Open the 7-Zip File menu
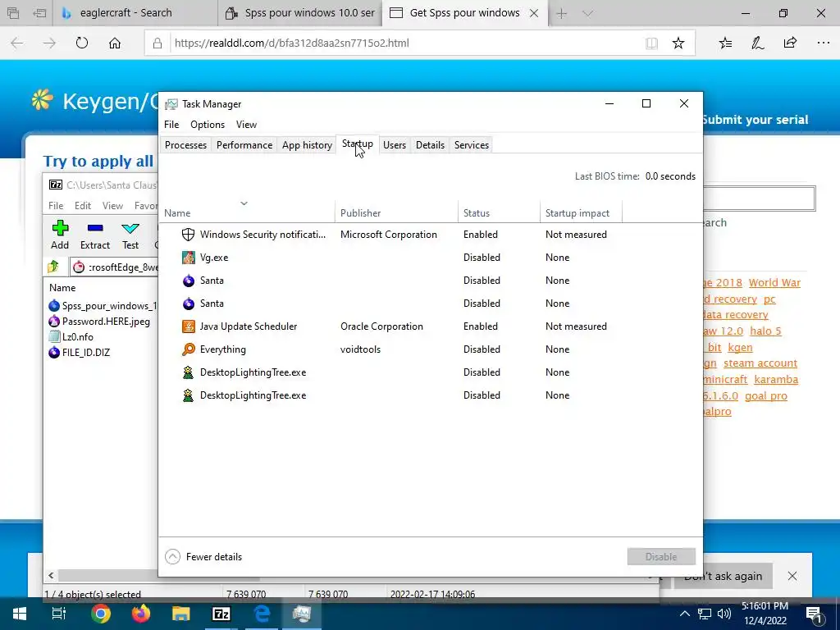The image size is (840, 630). tap(56, 206)
